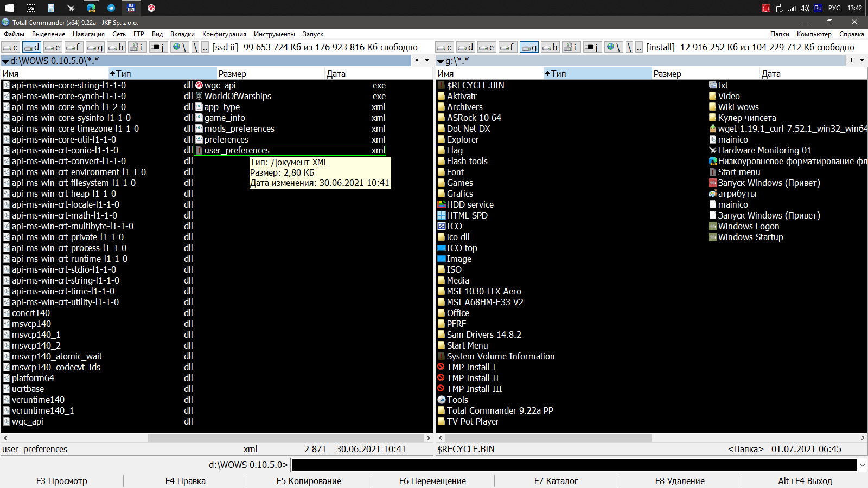Viewport: 868px width, 488px height.
Task: Switch left panel to drive g
Action: (x=95, y=47)
